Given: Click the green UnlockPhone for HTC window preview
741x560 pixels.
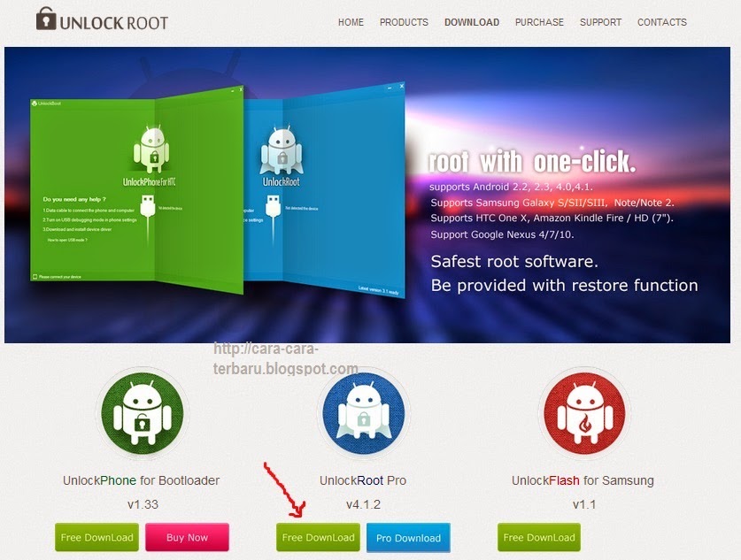Looking at the screenshot, I should 136,188.
